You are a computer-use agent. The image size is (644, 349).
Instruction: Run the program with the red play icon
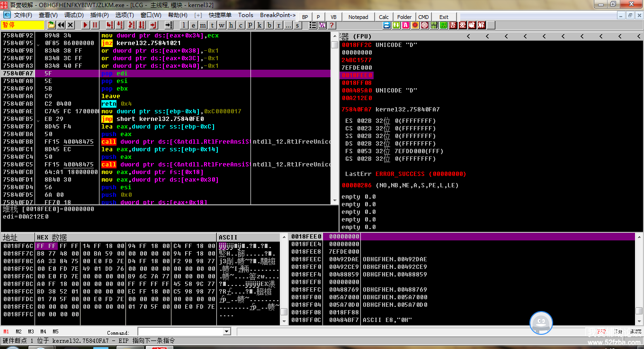click(85, 25)
